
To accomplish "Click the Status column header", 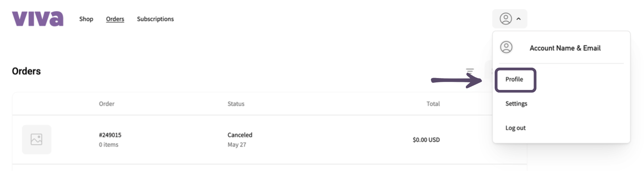I will (x=236, y=104).
